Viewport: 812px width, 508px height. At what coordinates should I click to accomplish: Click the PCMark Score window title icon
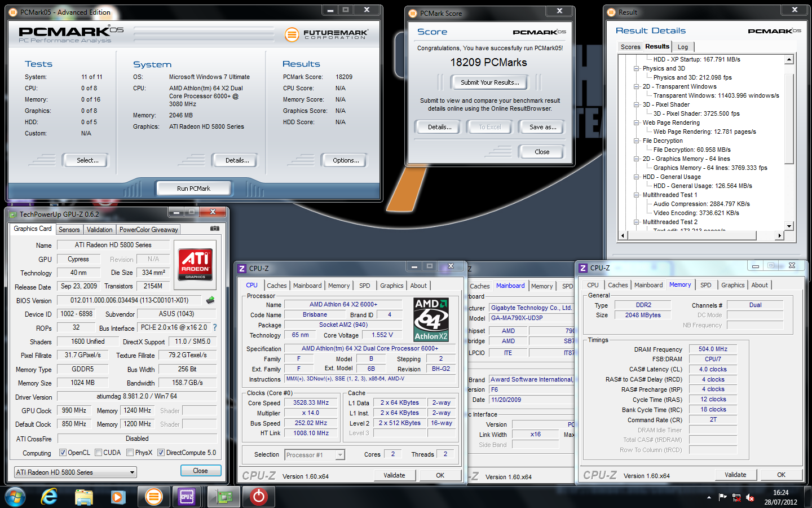[x=413, y=13]
